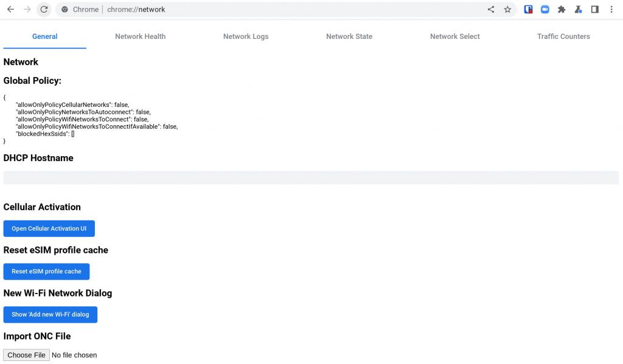Switch to the Network Health tab

pos(140,36)
